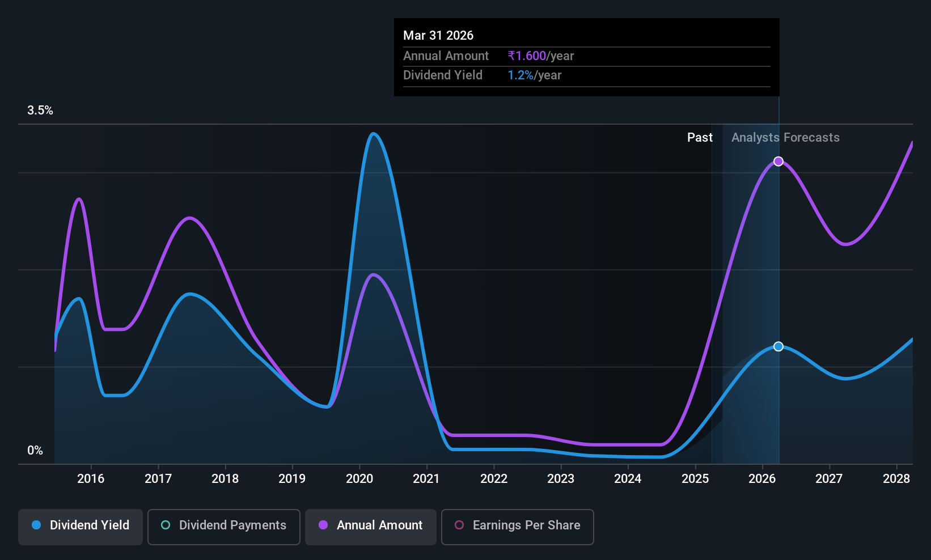This screenshot has height=560, width=931.
Task: Click the Annual Amount tooltip row label
Action: 446,56
